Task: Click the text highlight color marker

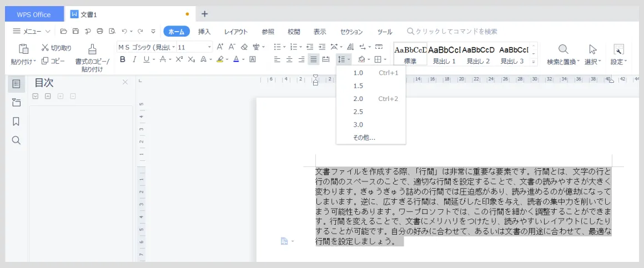Action: [x=220, y=59]
